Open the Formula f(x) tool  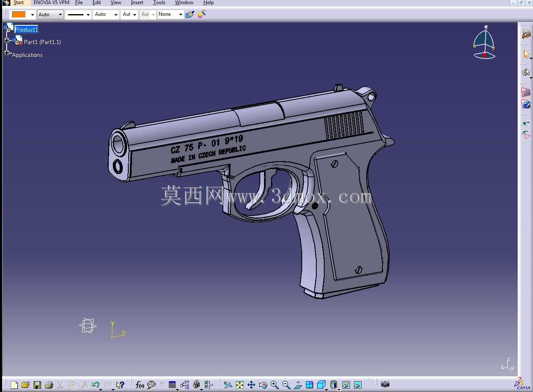point(140,385)
